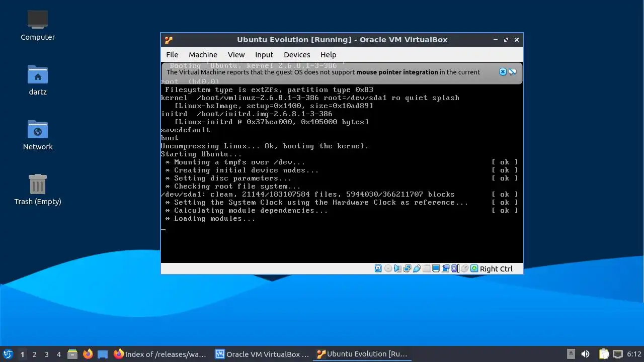Click the recording status indicator icon
This screenshot has height=362, width=644.
(446, 268)
